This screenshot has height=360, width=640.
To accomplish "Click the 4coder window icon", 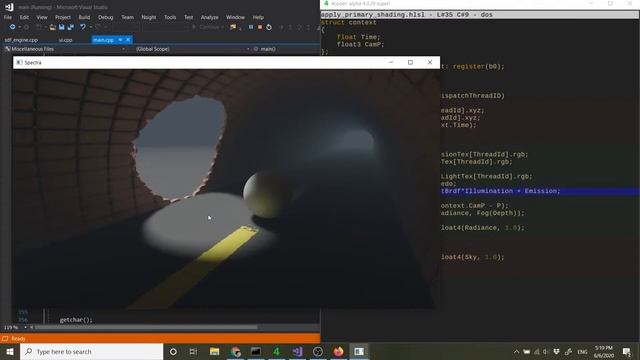I will (326, 4).
